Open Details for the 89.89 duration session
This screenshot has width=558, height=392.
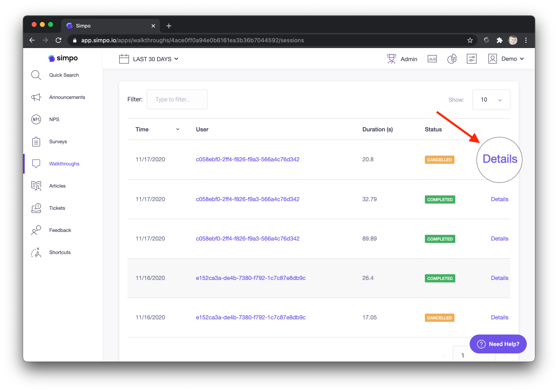499,239
